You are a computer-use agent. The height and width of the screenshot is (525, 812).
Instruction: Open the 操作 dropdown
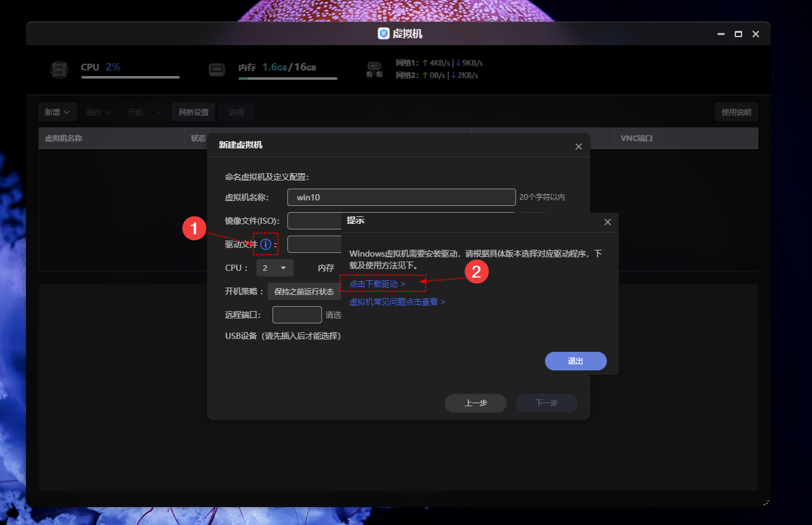99,112
